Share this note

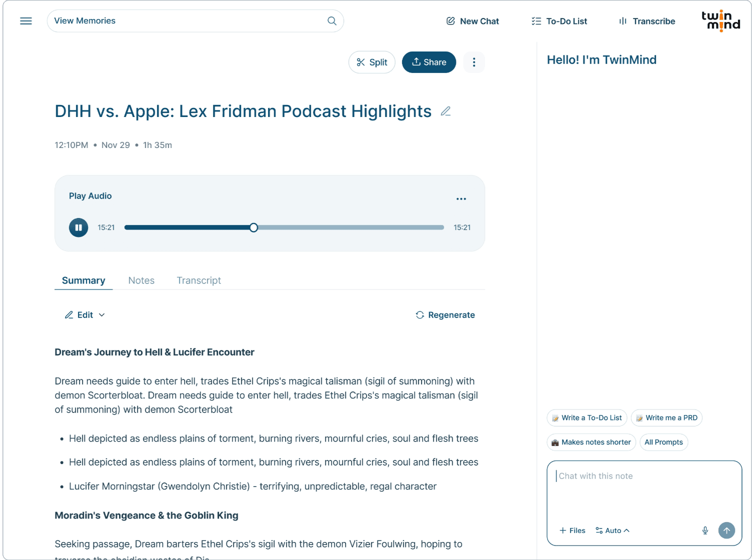[429, 62]
